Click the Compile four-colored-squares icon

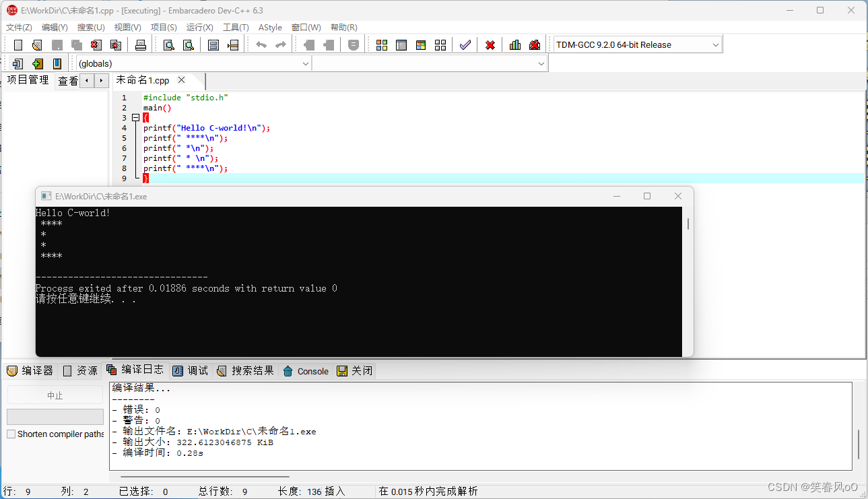[x=382, y=45]
